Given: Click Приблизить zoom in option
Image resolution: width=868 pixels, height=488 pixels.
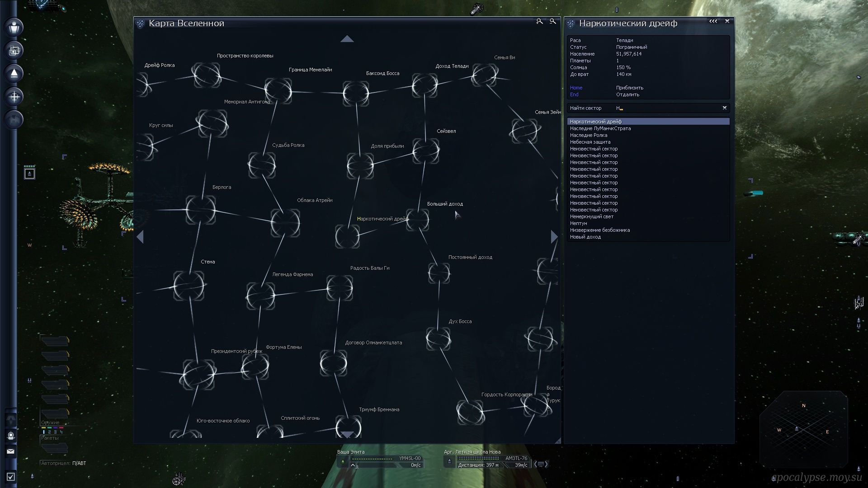Looking at the screenshot, I should pos(629,88).
